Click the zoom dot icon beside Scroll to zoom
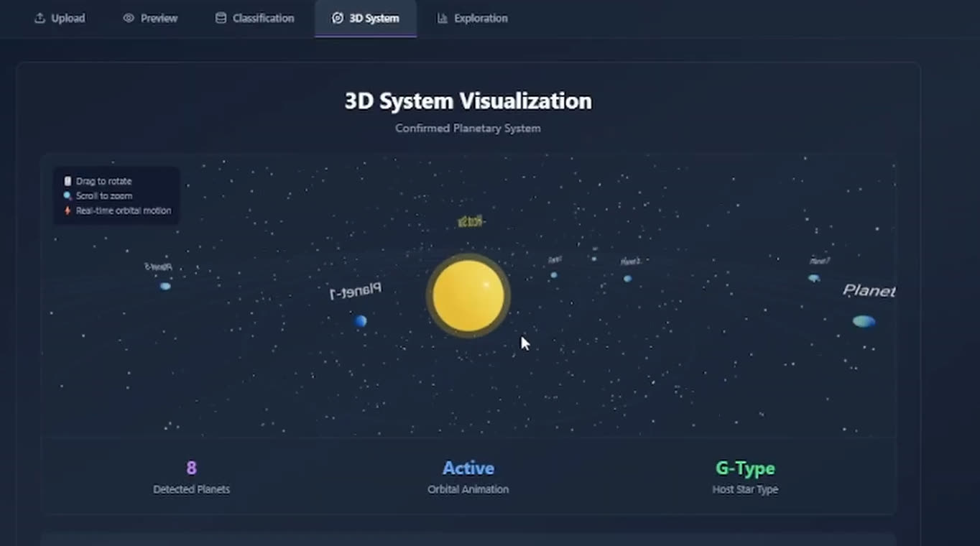This screenshot has width=980, height=546. point(68,195)
